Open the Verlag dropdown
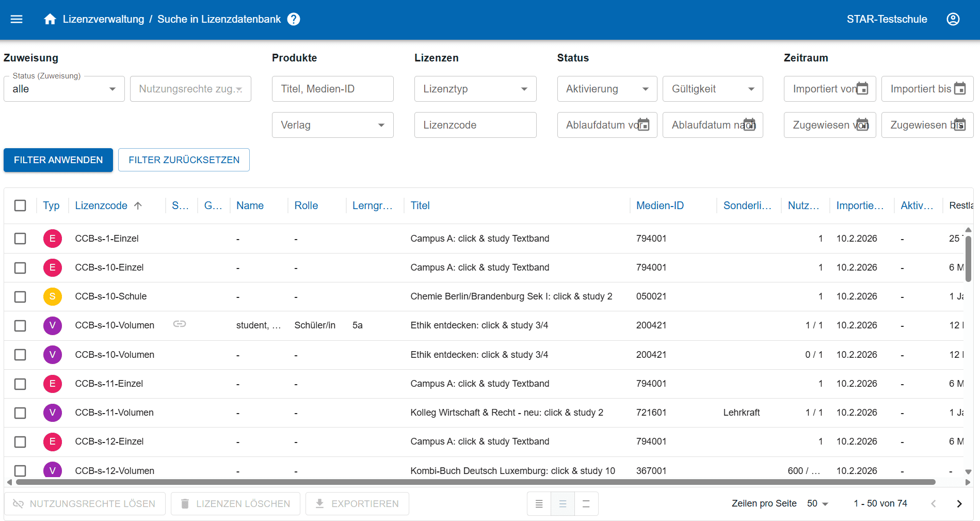 333,125
